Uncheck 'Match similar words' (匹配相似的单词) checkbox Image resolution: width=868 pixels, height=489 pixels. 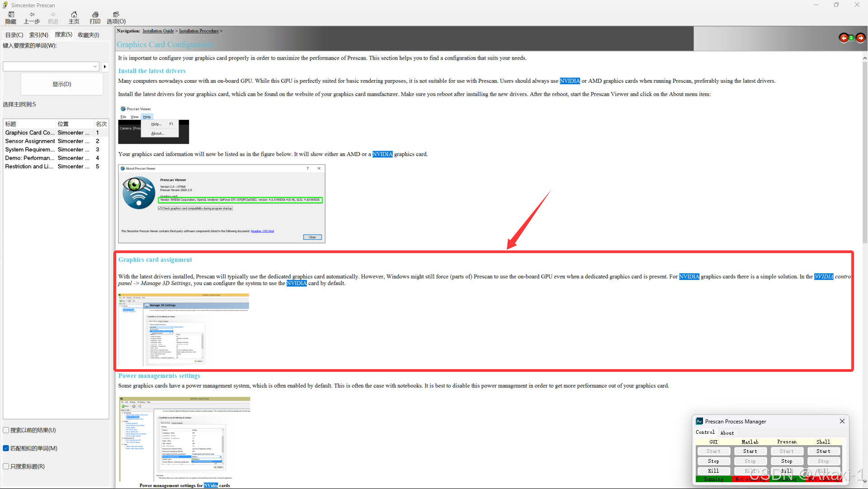click(6, 448)
